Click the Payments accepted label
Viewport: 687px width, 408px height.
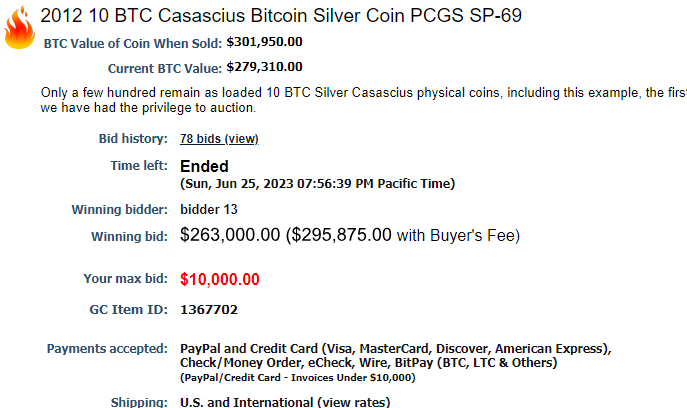107,349
